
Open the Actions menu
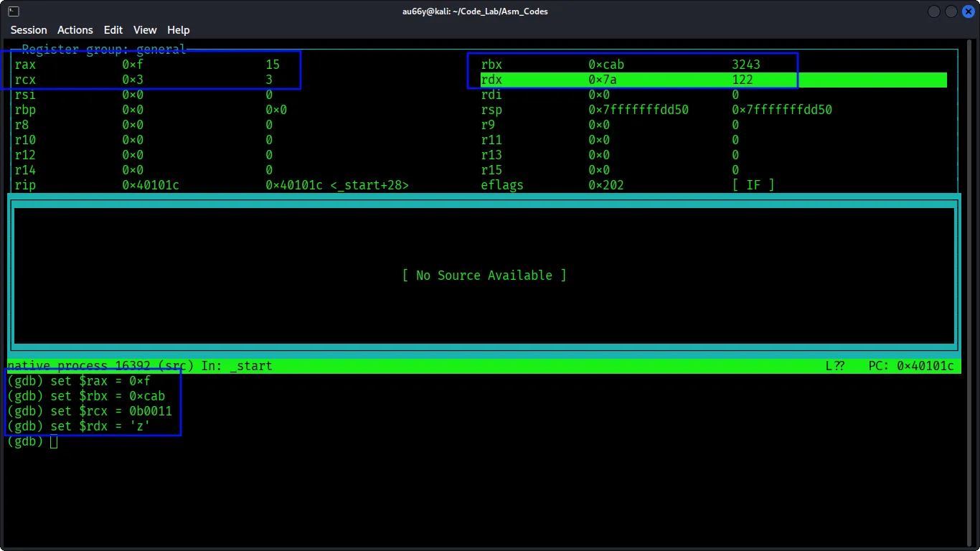pyautogui.click(x=75, y=30)
